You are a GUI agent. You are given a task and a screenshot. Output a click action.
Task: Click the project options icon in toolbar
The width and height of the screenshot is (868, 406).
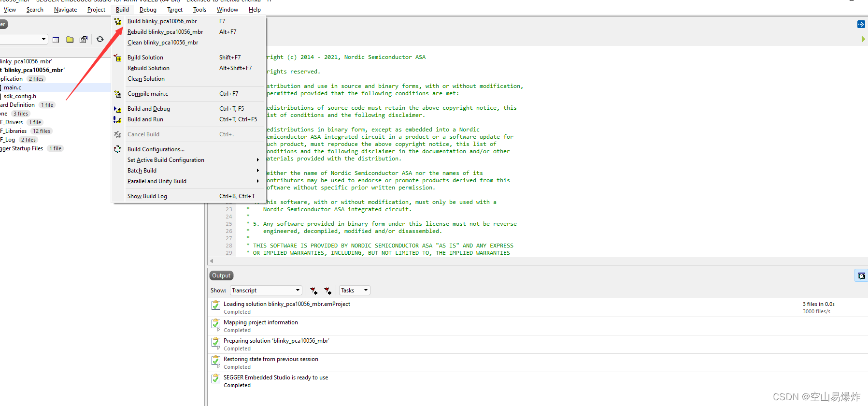pyautogui.click(x=84, y=40)
